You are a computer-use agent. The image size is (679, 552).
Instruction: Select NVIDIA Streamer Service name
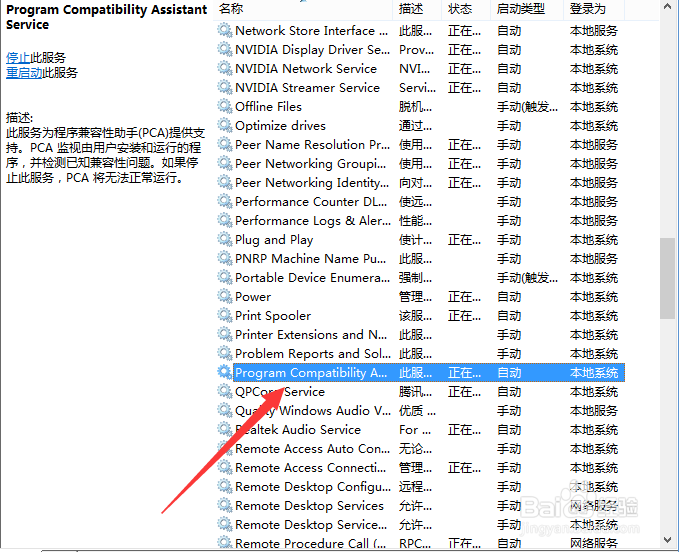(307, 88)
